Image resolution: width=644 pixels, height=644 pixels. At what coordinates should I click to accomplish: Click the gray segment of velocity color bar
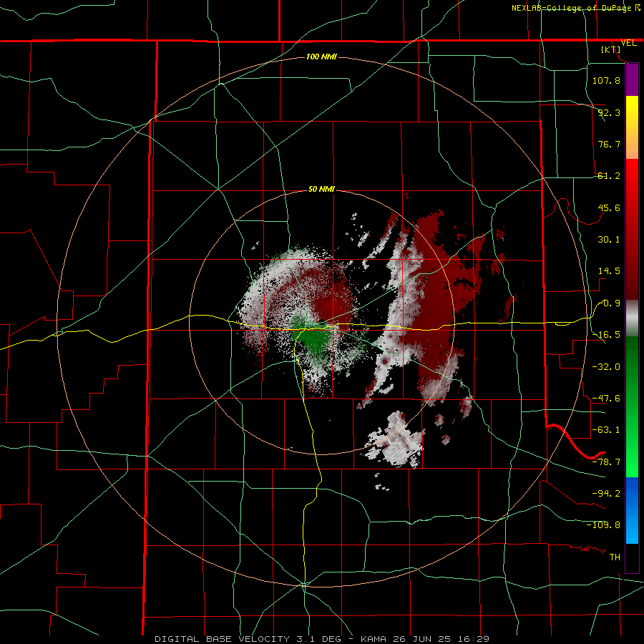tap(632, 318)
